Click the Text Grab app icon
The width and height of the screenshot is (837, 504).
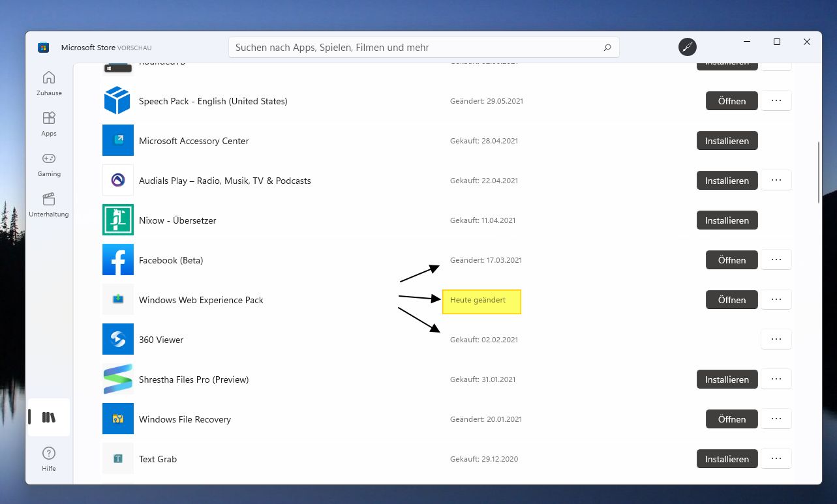click(x=118, y=458)
